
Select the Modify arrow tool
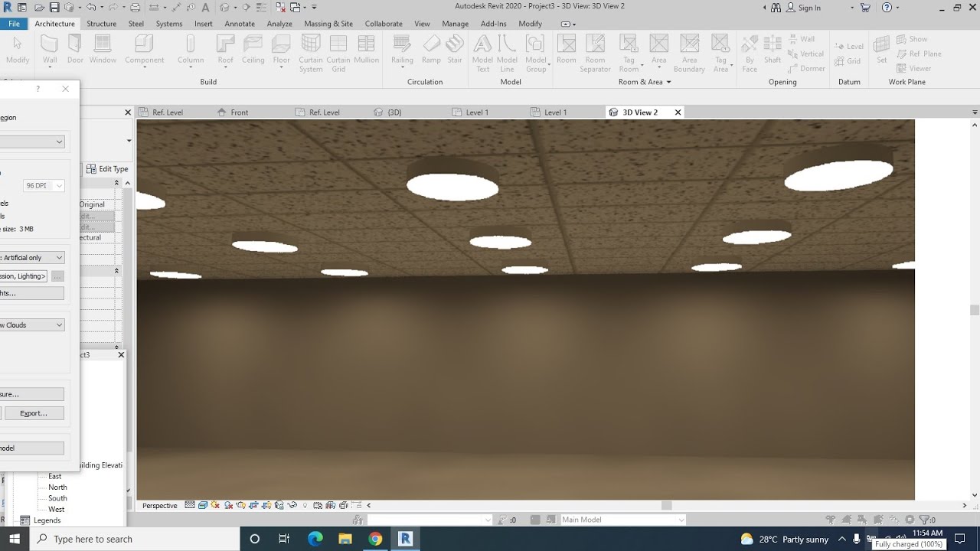tap(17, 50)
